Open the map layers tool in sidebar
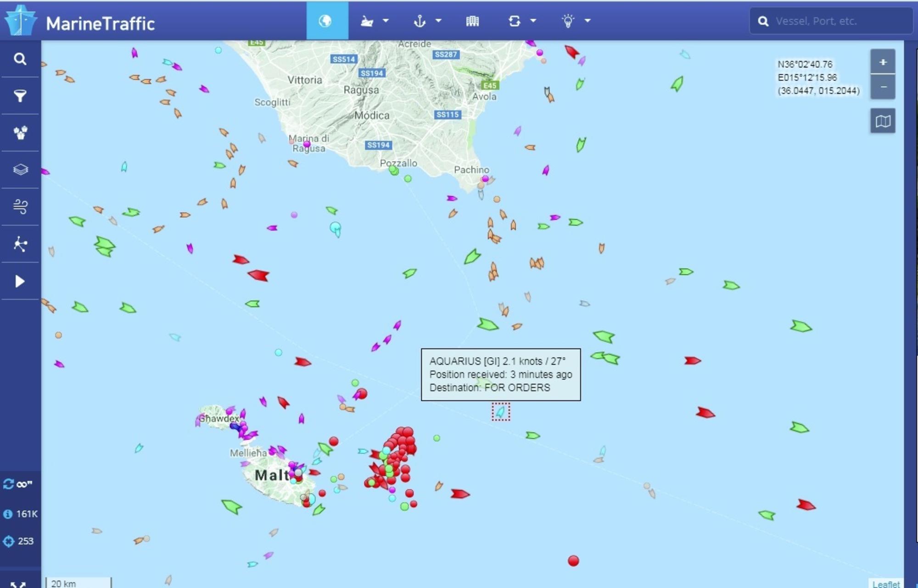 [20, 170]
